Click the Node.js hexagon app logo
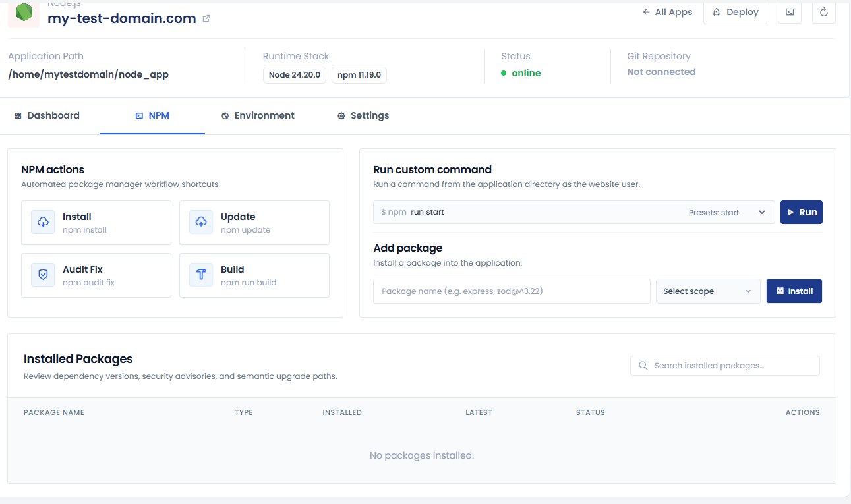The height and width of the screenshot is (504, 851). [24, 14]
